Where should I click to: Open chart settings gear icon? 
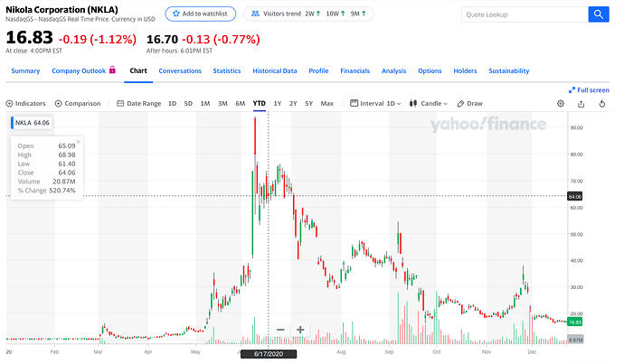[x=561, y=103]
